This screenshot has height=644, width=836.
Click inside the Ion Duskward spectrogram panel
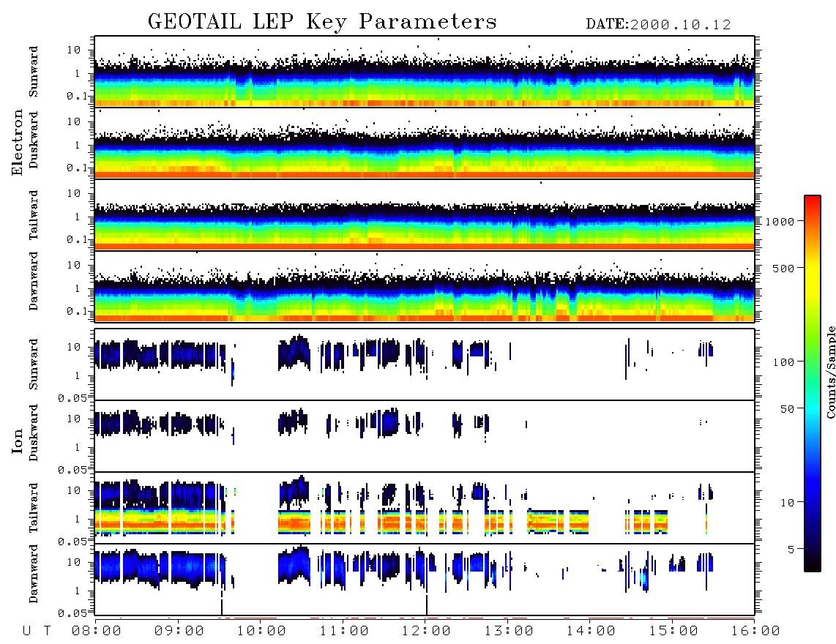(425, 436)
